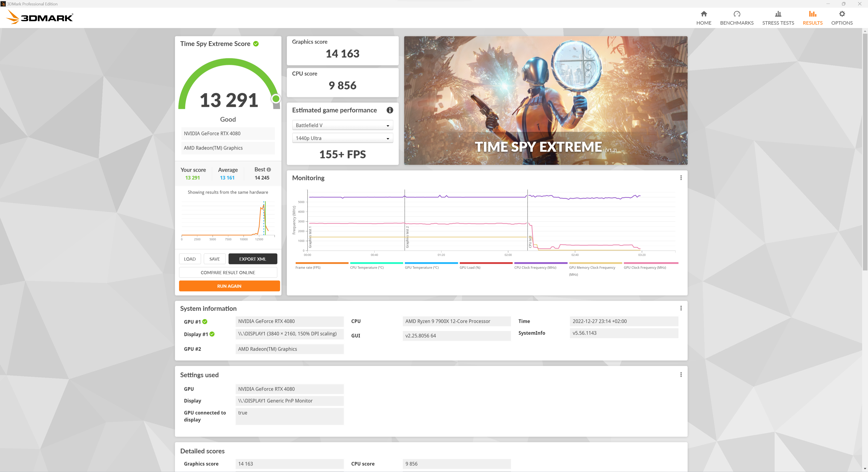Click the HOME navigation icon
868x472 pixels.
point(703,15)
